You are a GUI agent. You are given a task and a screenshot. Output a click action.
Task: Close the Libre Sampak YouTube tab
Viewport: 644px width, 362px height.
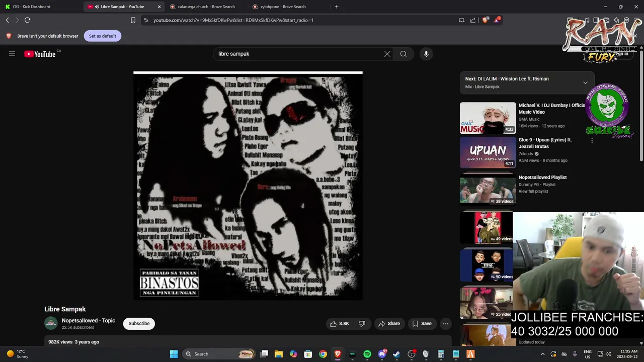[159, 7]
